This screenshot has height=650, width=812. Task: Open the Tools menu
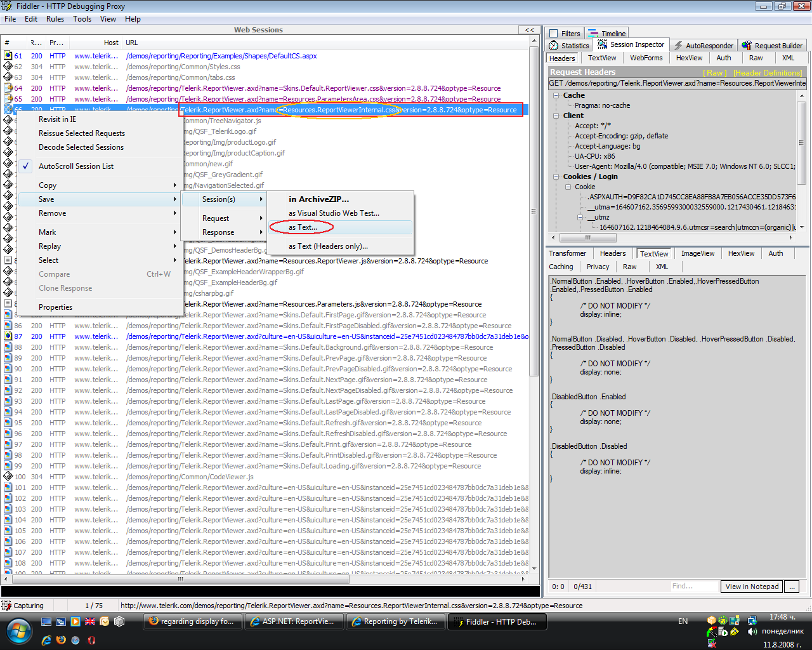[x=82, y=19]
